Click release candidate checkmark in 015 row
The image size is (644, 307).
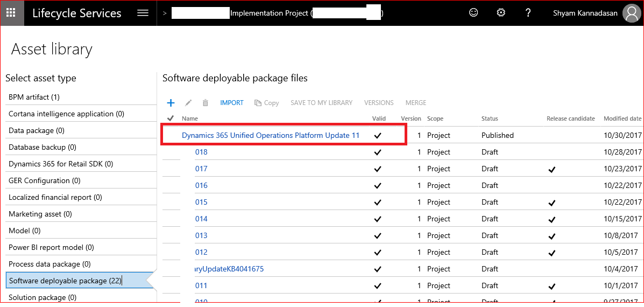pos(553,202)
